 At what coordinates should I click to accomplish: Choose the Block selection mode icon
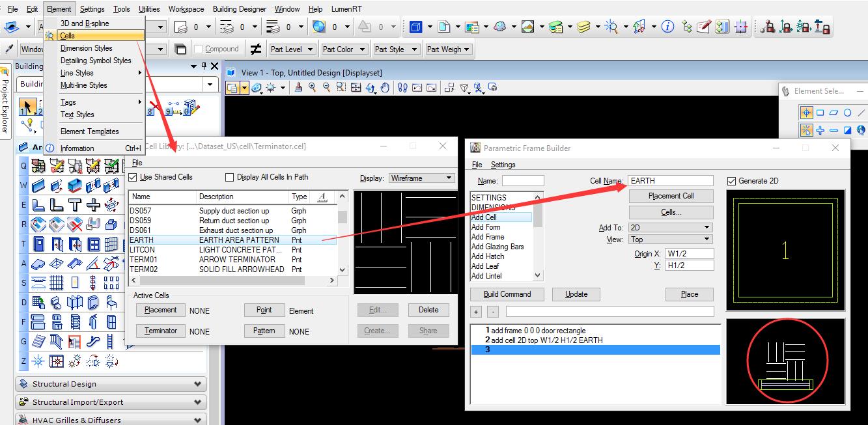coord(820,113)
